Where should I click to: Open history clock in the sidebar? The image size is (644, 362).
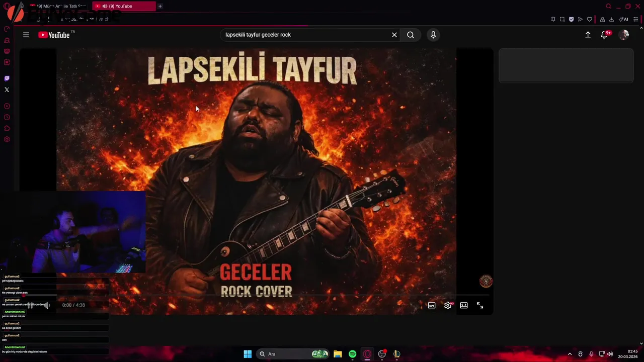pyautogui.click(x=7, y=117)
